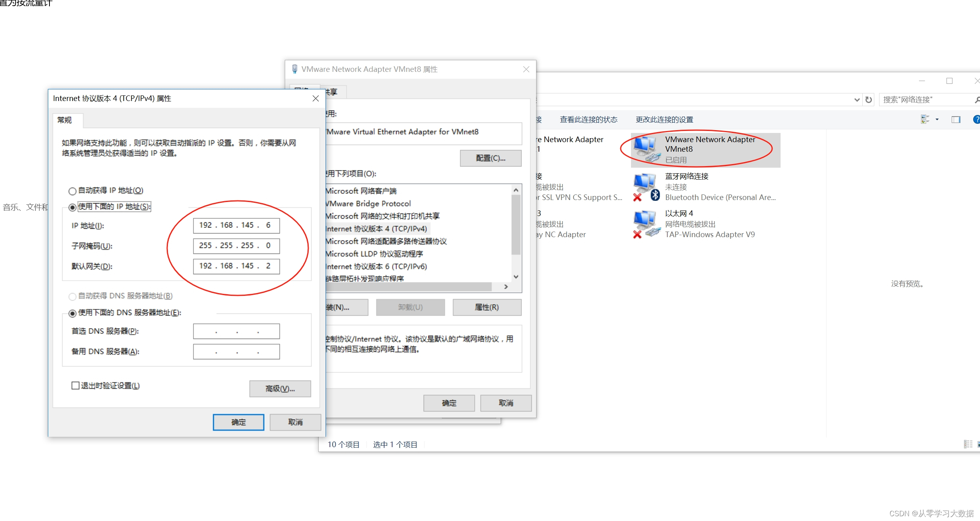Open the view options dropdown arrow

pos(937,119)
